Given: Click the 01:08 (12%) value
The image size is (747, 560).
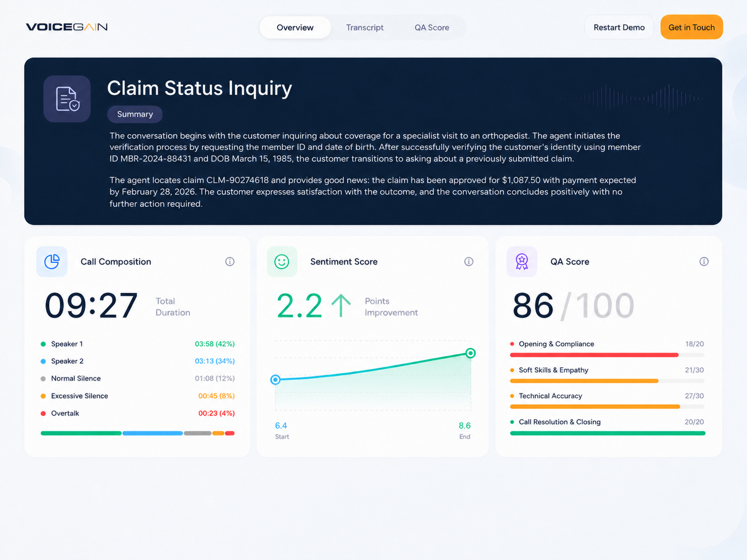Looking at the screenshot, I should click(215, 378).
